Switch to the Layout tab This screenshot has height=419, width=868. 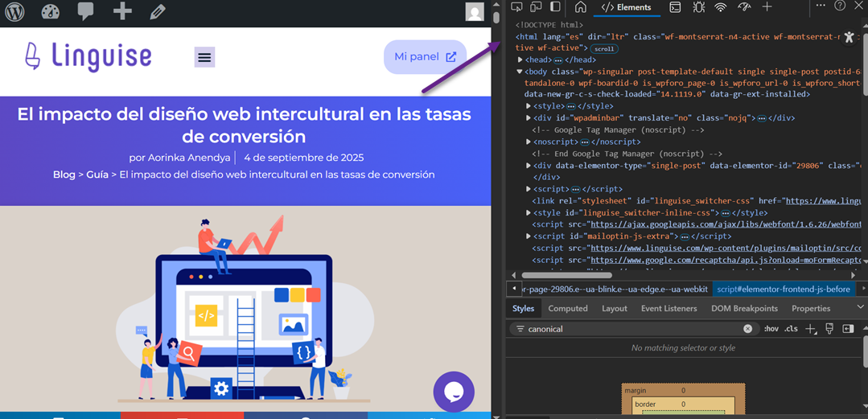(615, 308)
